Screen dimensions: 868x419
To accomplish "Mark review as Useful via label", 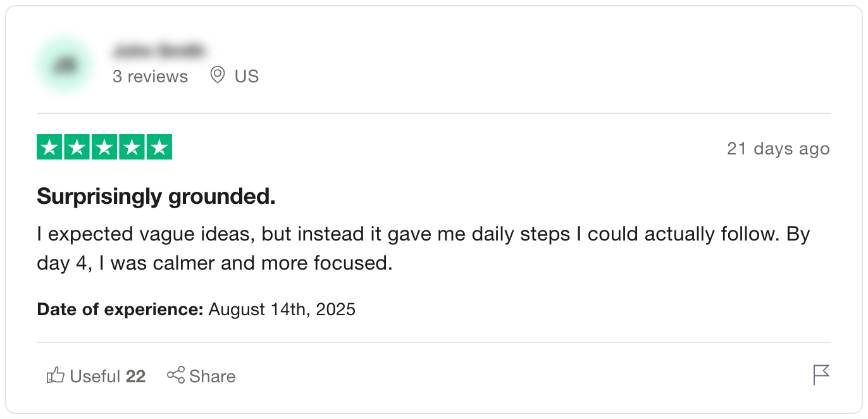I will coord(95,377).
